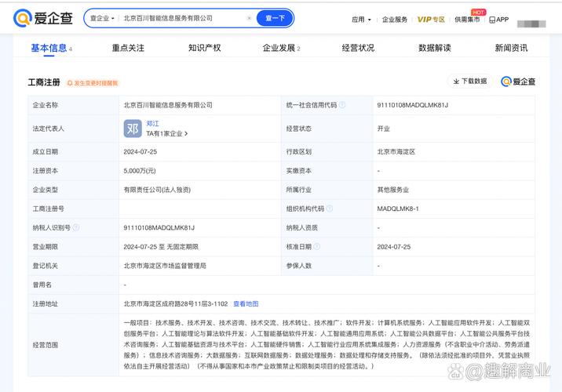Click the 下载数据 button
562x392 pixels.
[x=470, y=82]
